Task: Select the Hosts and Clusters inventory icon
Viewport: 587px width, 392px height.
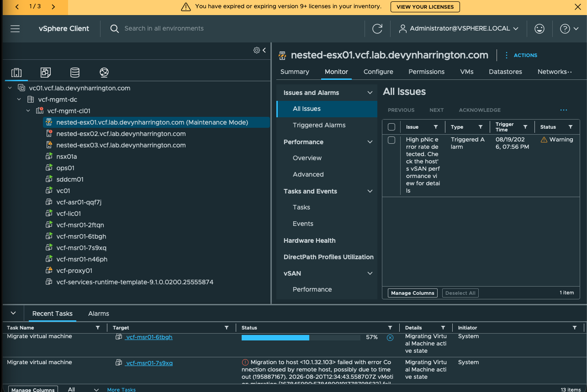Action: click(x=16, y=72)
